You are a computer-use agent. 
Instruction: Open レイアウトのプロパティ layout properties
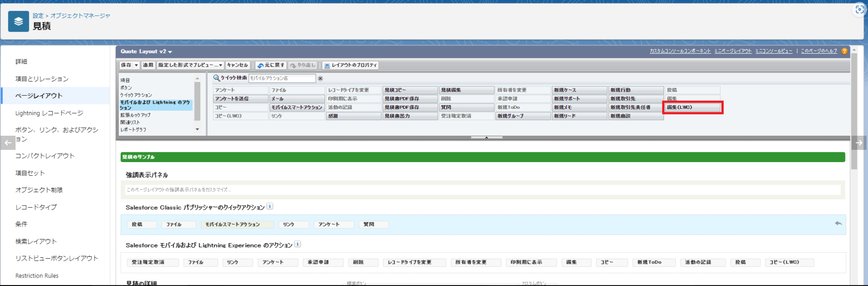(351, 65)
